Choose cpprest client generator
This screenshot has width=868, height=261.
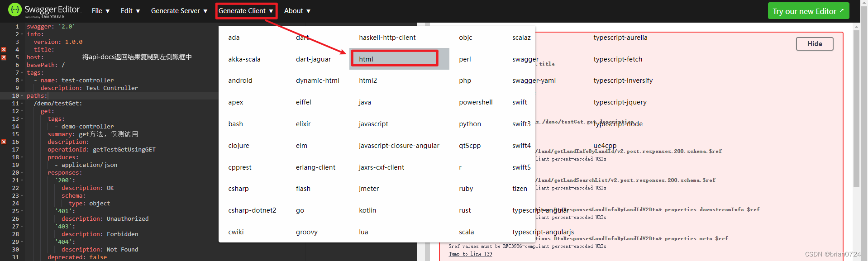click(240, 167)
